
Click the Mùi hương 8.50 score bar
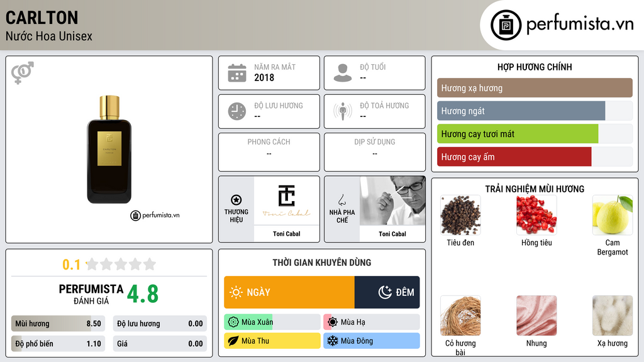[x=58, y=324]
